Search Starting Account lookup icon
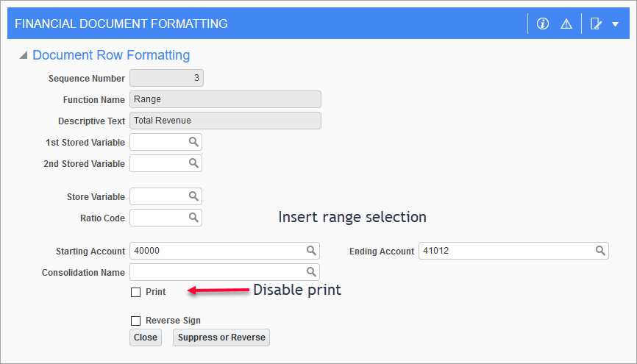This screenshot has width=637, height=364. pyautogui.click(x=311, y=251)
